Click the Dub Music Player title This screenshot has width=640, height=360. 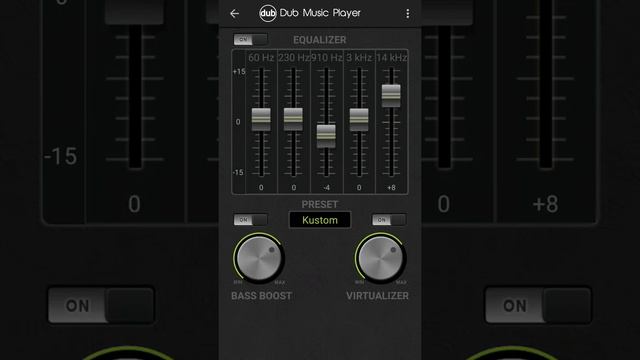320,13
